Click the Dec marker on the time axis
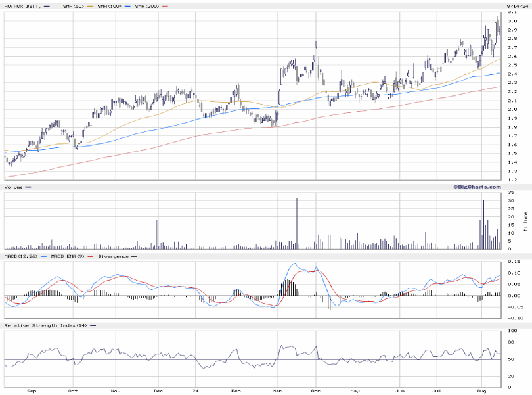 pos(158,390)
